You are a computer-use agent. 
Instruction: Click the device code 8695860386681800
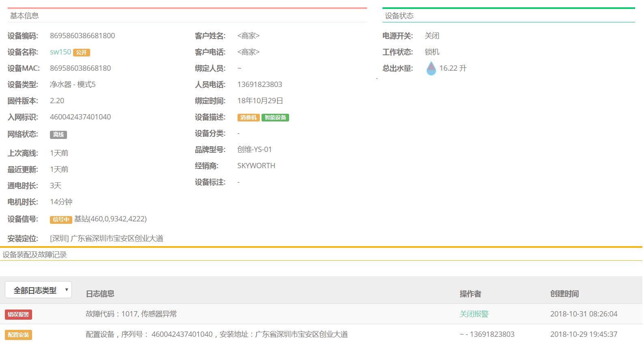pos(82,36)
